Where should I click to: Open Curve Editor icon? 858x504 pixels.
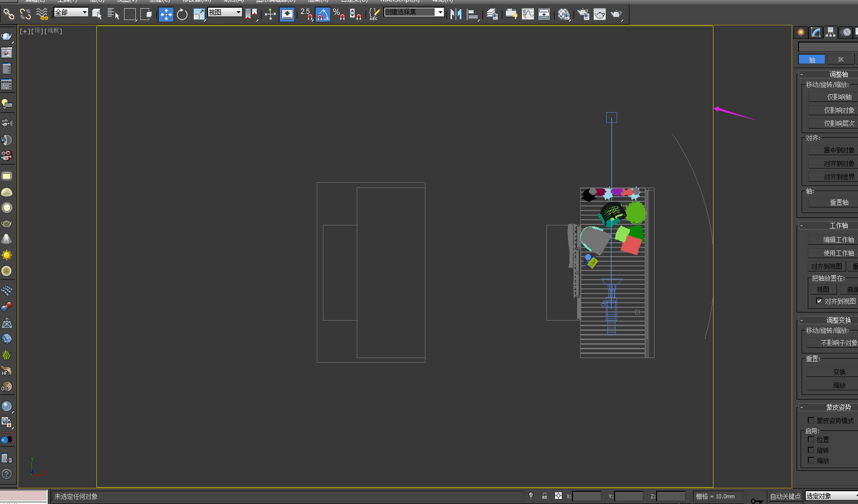coord(528,14)
